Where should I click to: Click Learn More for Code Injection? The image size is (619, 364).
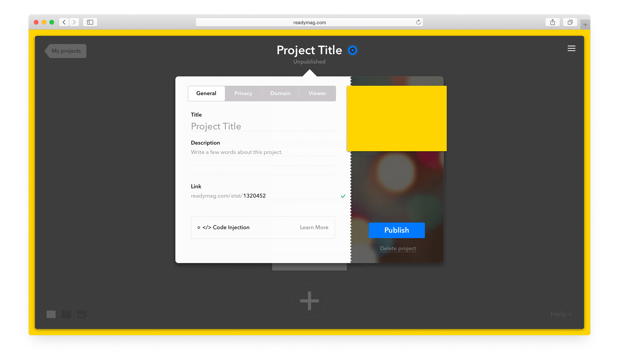coord(314,227)
